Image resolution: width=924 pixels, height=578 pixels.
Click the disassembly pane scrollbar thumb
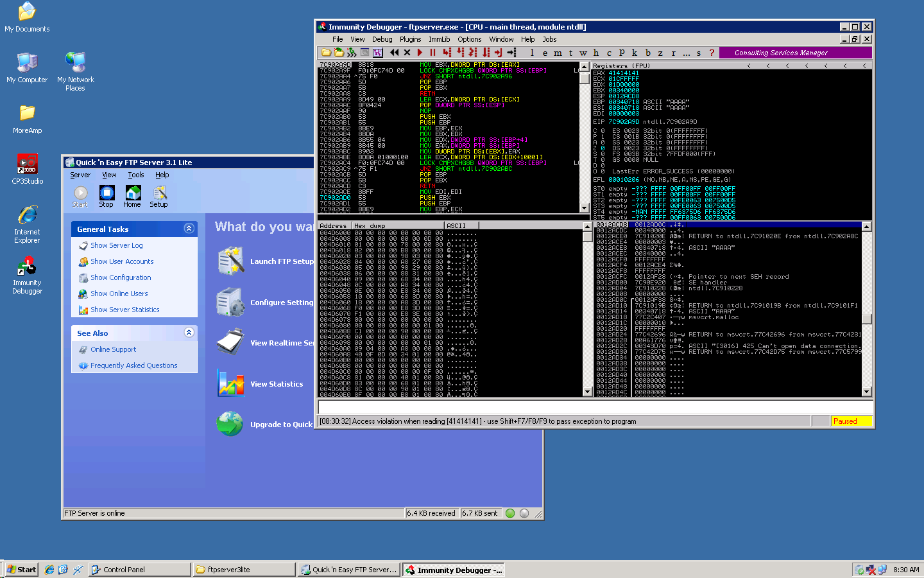point(584,78)
